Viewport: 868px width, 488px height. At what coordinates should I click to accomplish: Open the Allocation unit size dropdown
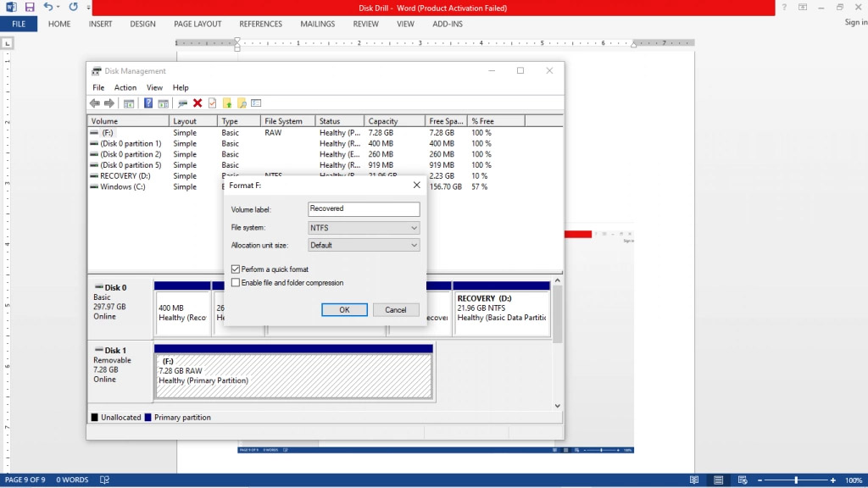364,246
